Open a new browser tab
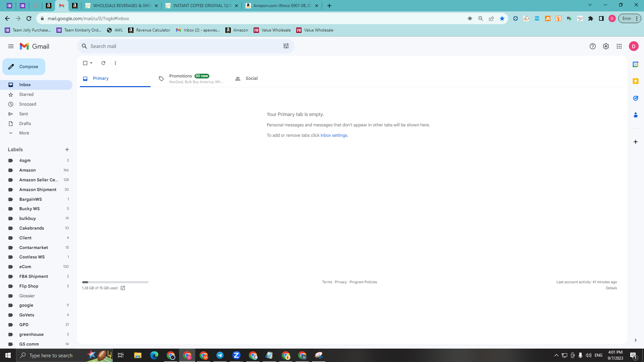The height and width of the screenshot is (362, 644). [x=329, y=6]
